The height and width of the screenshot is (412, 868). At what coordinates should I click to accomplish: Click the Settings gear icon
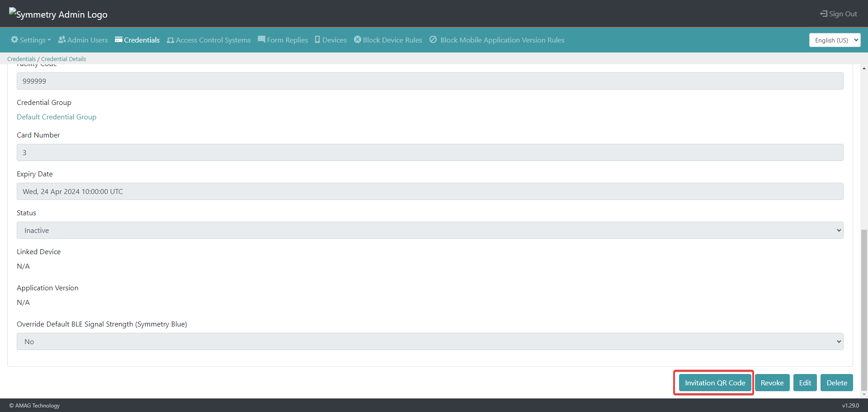point(14,39)
